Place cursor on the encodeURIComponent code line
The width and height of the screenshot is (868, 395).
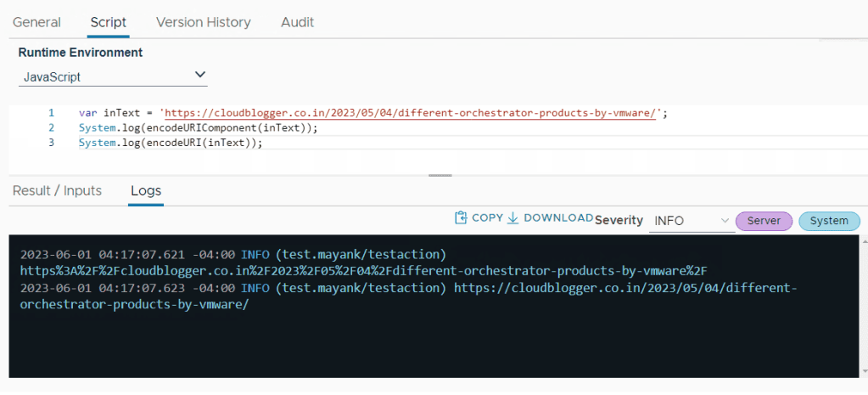point(198,128)
